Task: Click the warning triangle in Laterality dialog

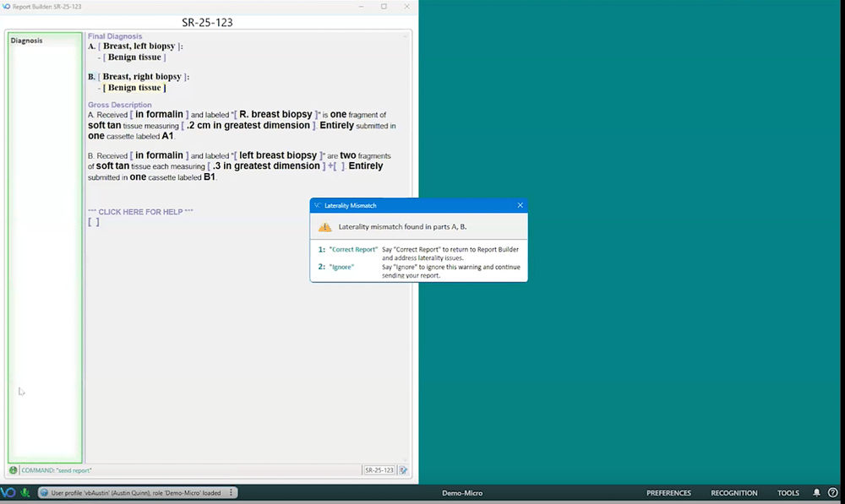Action: [324, 227]
